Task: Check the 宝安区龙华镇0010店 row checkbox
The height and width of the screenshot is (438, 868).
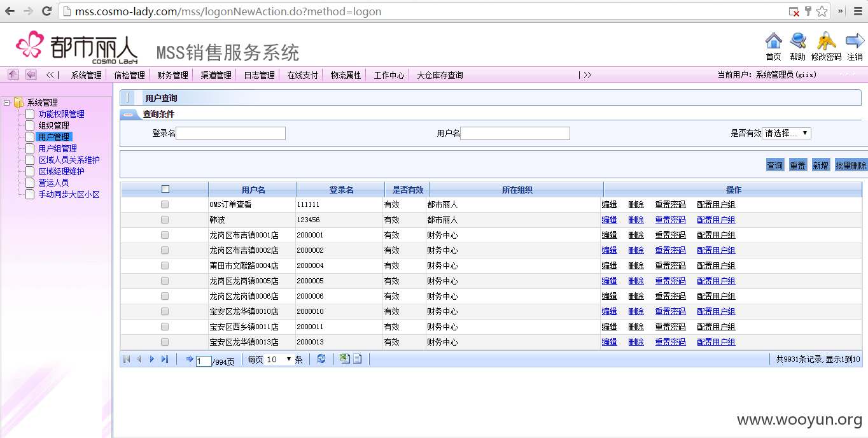Action: click(x=165, y=311)
